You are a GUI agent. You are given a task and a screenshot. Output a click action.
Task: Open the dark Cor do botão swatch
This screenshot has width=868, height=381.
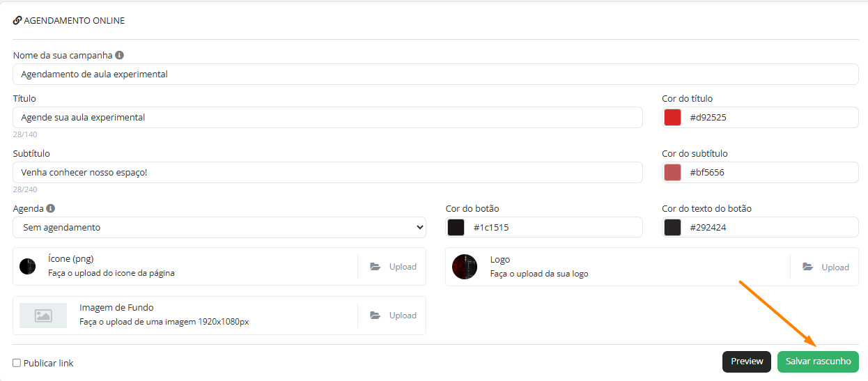456,227
